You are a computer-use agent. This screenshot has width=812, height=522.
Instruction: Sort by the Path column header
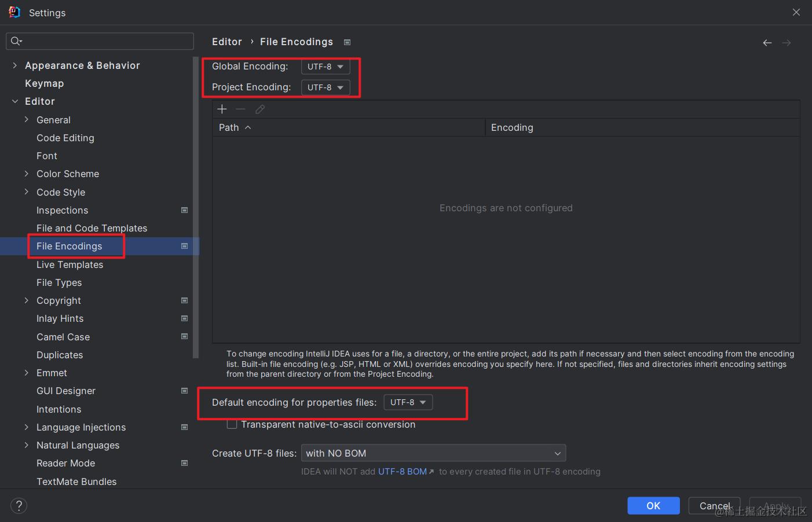(348, 127)
